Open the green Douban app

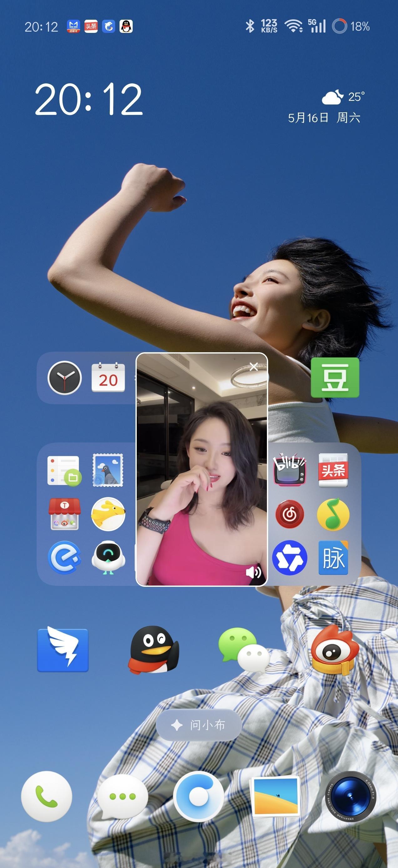tap(335, 377)
